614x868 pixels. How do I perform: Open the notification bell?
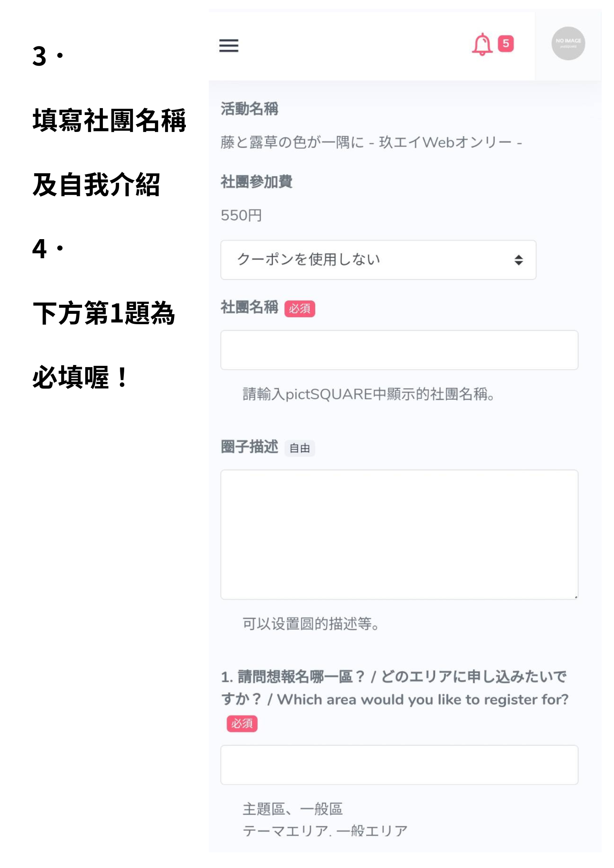point(482,44)
